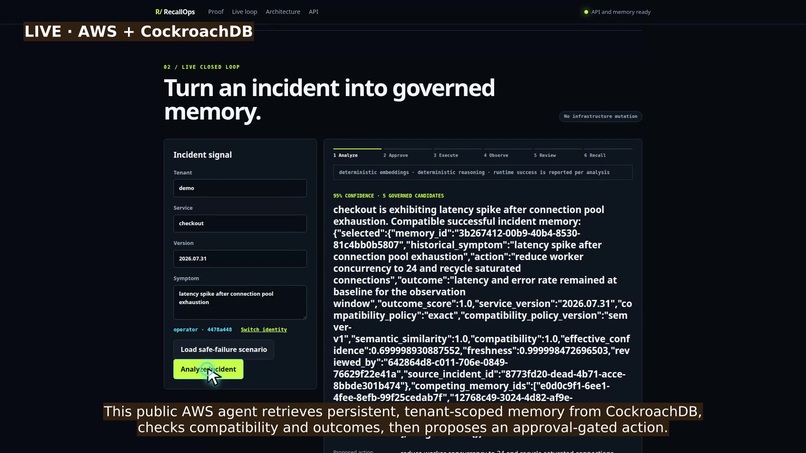Image resolution: width=806 pixels, height=453 pixels.
Task: Go to the Proof nav item
Action: click(x=215, y=12)
